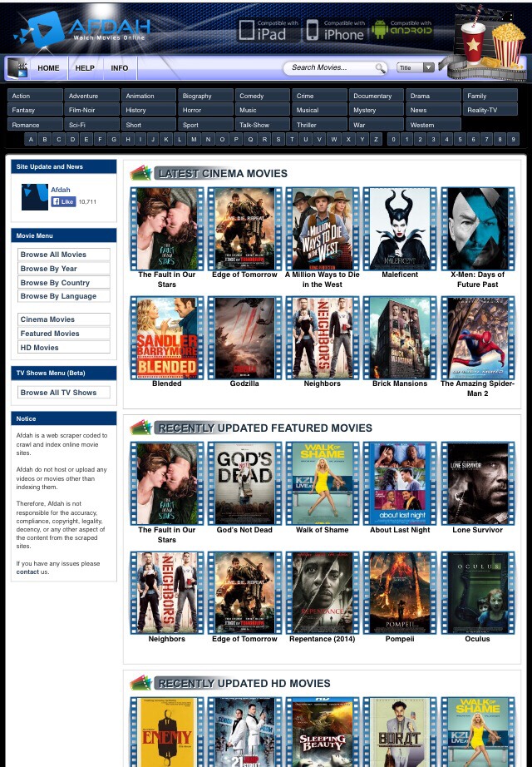Viewport: 532px width, 767px height.
Task: Open the Sleeping Beauty HD poster
Action: point(323,732)
